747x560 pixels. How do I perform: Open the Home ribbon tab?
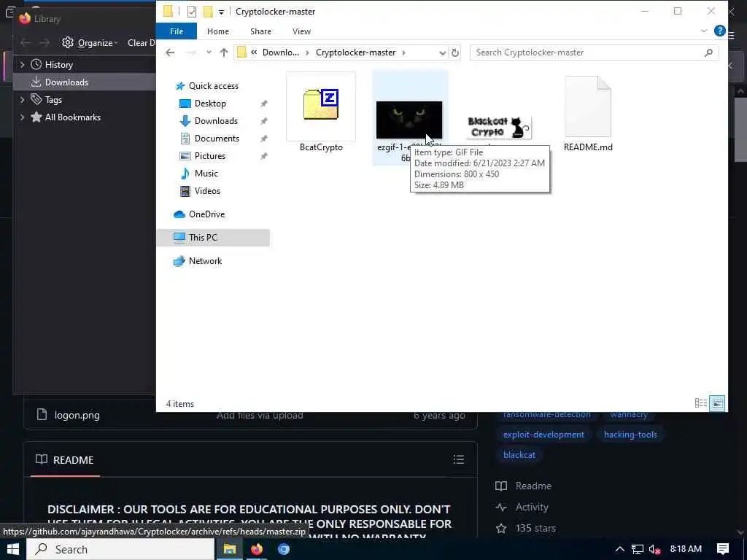click(x=217, y=31)
